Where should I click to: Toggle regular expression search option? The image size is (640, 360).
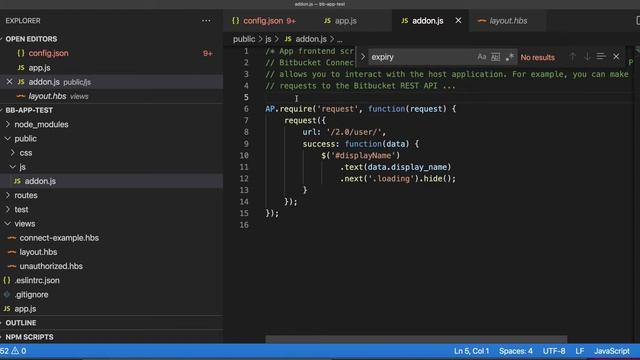(509, 57)
